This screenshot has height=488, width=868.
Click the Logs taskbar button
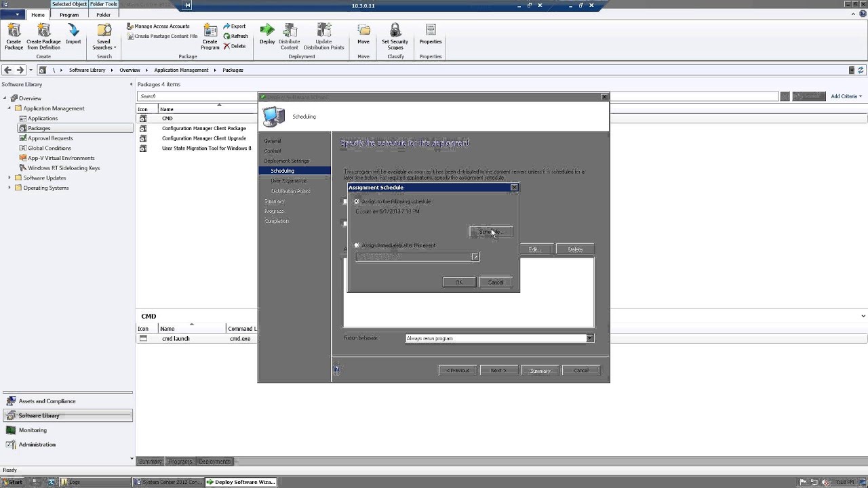click(95, 482)
